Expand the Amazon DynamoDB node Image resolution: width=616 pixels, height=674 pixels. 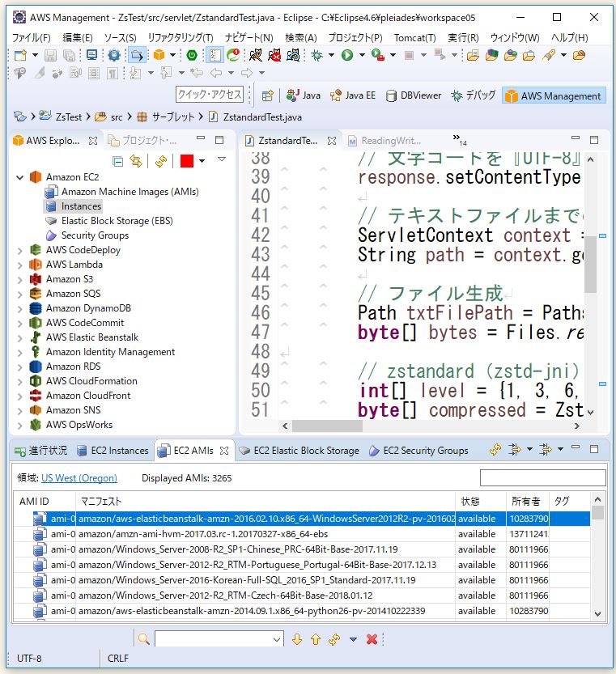(x=19, y=309)
